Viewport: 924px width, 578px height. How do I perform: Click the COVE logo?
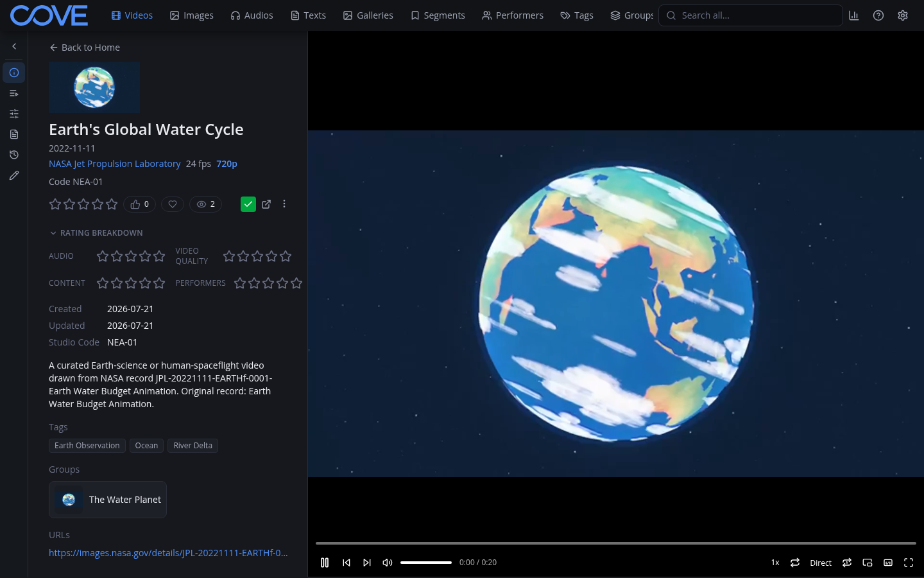49,15
